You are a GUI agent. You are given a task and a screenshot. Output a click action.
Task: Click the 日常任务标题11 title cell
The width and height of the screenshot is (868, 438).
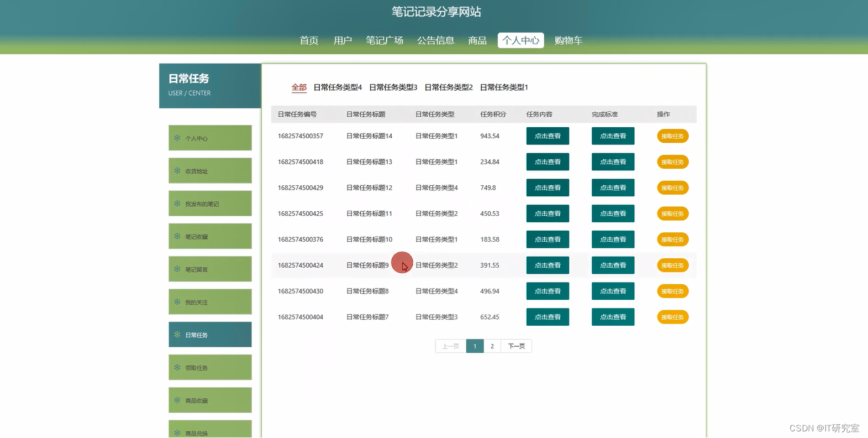pos(369,213)
